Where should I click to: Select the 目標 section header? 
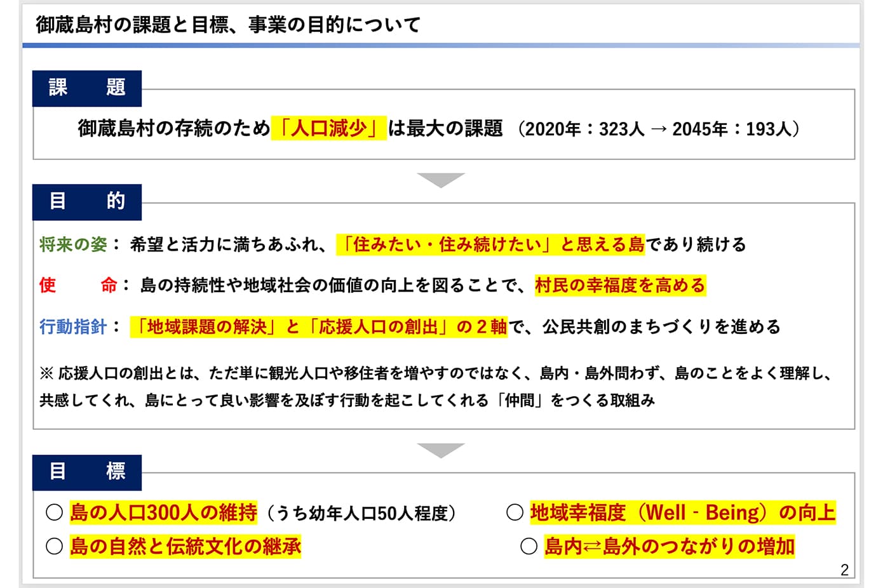87,472
